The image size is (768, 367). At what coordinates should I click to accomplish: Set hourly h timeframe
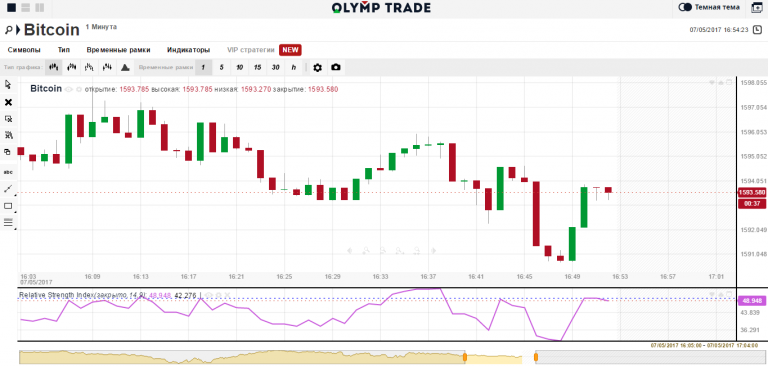pyautogui.click(x=293, y=68)
